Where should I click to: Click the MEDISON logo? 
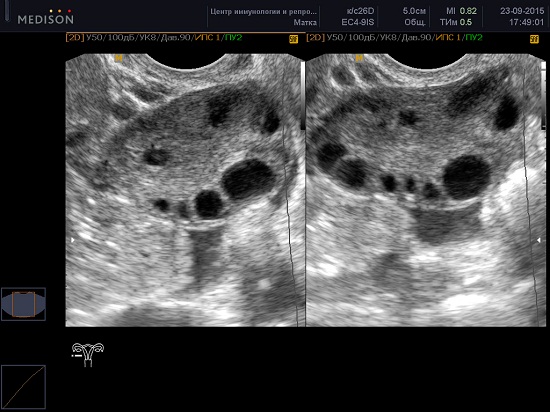[46, 17]
